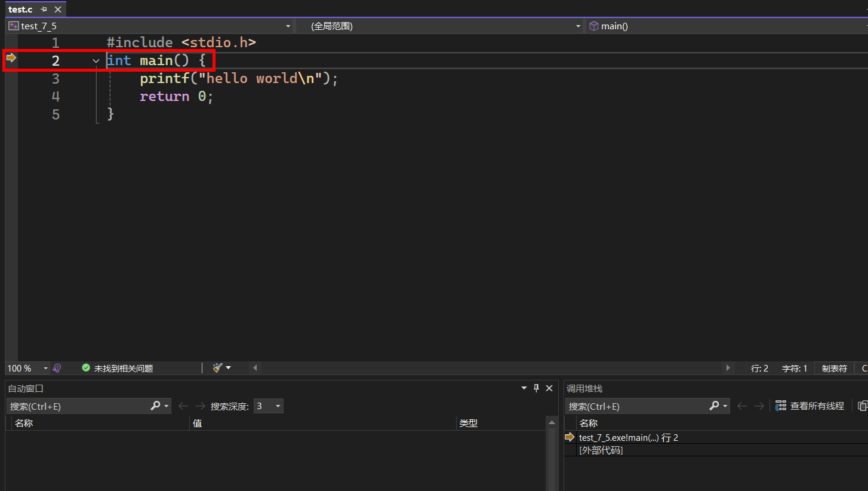Screen dimensions: 868x491
Task: Click the printf hello world statement
Action: point(239,79)
